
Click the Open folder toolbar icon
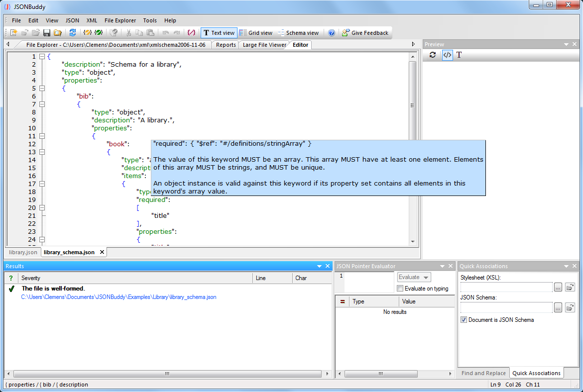[36, 33]
